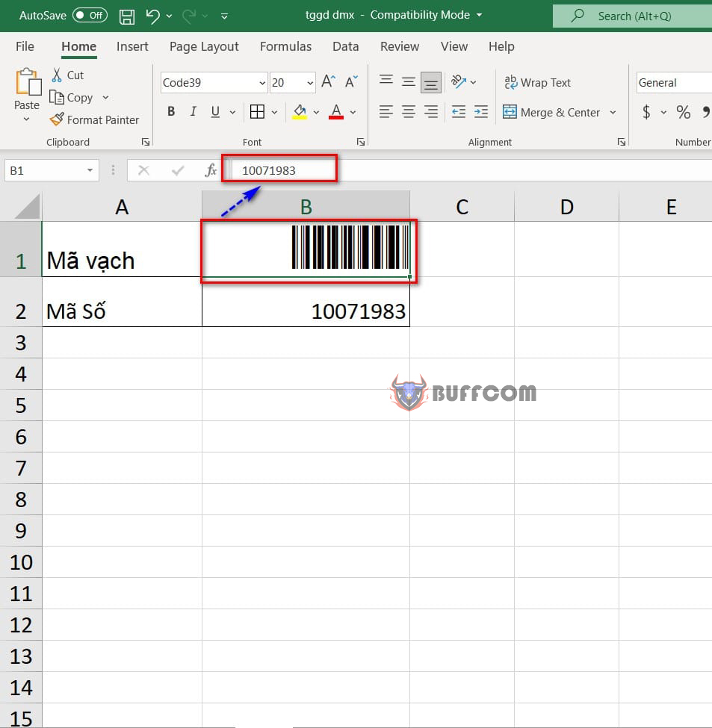Apply Borders using the grid icon
The width and height of the screenshot is (712, 728).
tap(257, 112)
